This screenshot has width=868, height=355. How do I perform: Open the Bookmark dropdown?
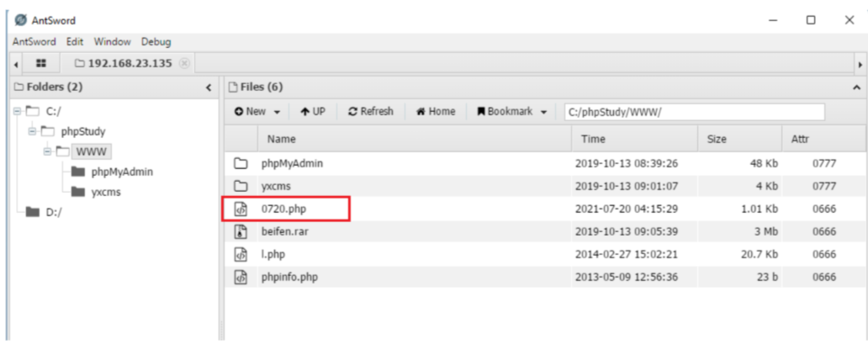coord(512,111)
